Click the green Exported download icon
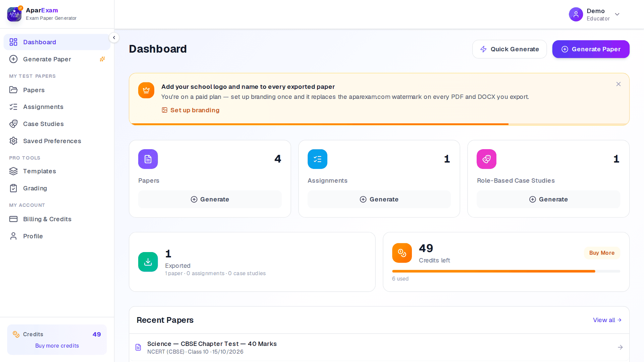This screenshot has height=362, width=644. point(148,262)
